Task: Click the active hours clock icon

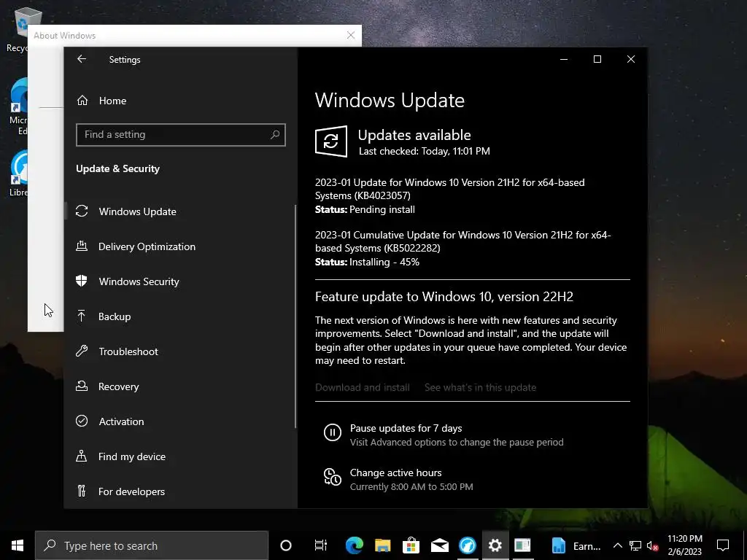Action: (333, 477)
